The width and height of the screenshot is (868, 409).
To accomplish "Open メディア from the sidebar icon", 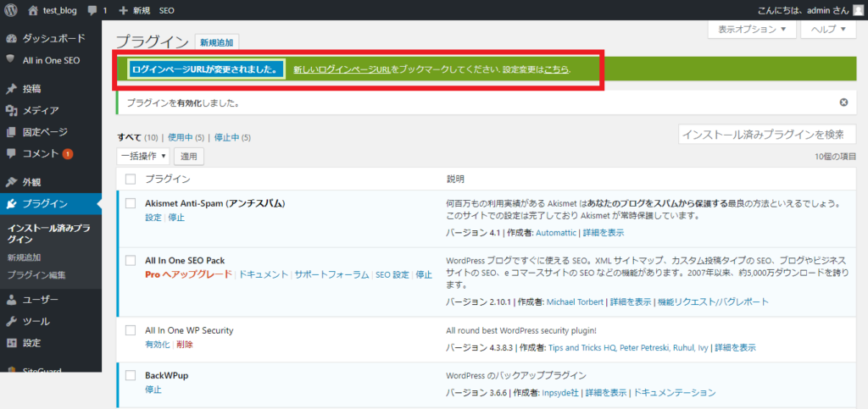I will [11, 110].
